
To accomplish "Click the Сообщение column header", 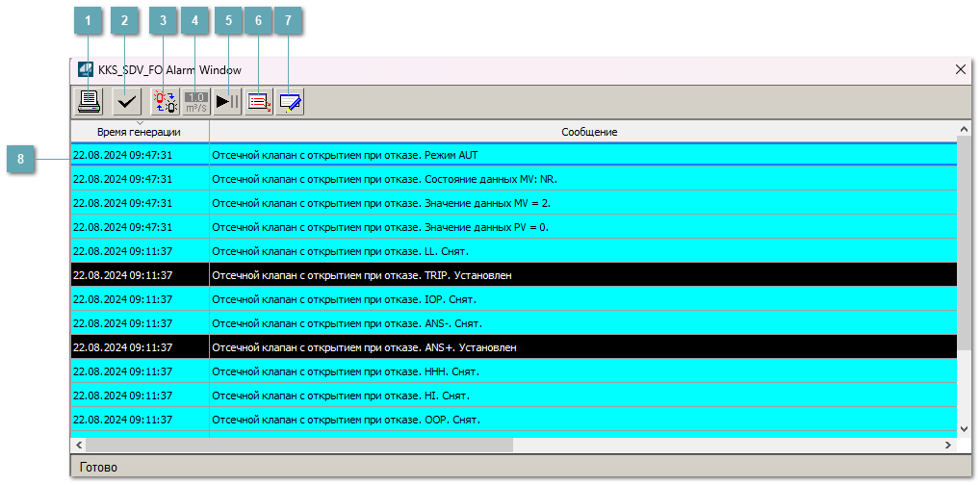I will [x=589, y=132].
